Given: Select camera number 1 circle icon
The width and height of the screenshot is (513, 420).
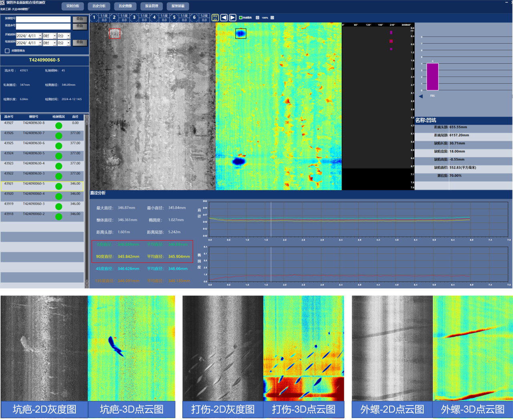Looking at the screenshot, I should click(x=94, y=18).
